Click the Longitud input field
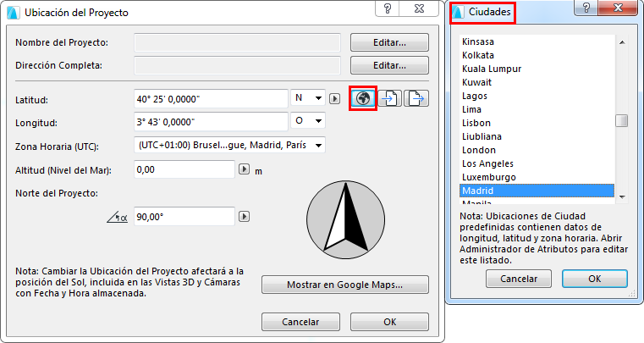 coord(211,122)
